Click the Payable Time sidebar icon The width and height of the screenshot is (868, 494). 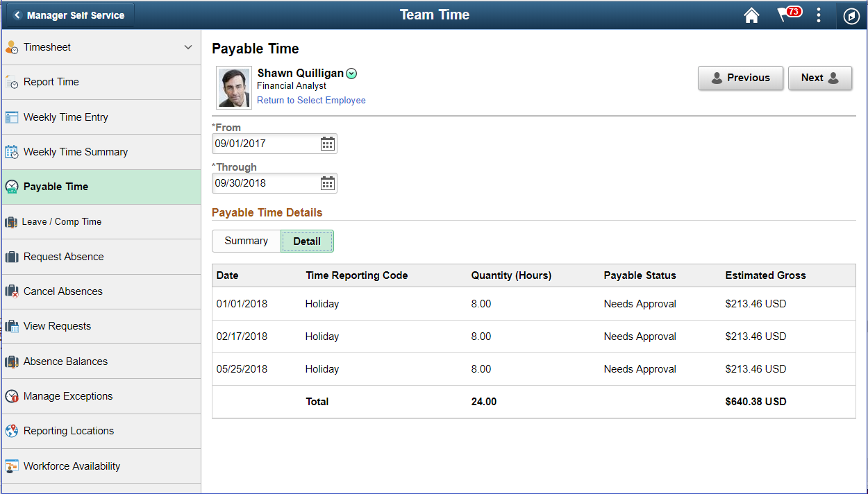coord(12,187)
